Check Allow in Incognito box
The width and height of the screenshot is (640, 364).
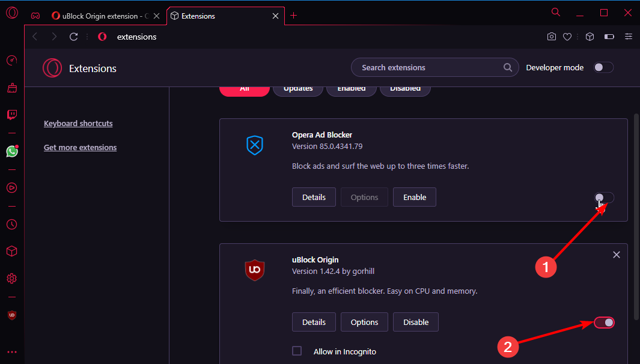pos(297,351)
